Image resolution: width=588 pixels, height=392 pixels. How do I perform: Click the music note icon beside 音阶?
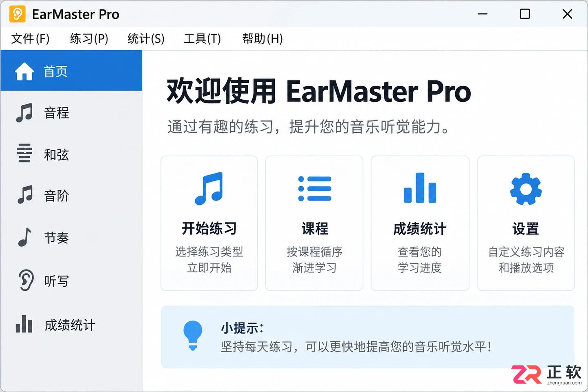pos(24,194)
